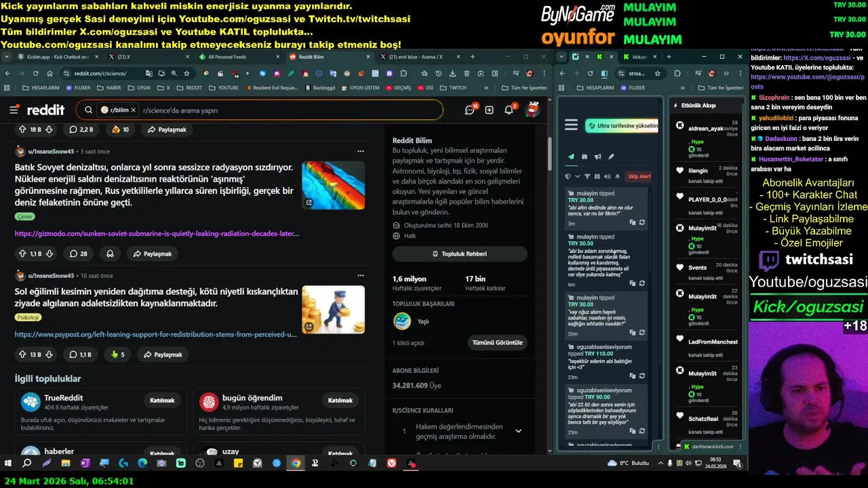The width and height of the screenshot is (868, 488).
Task: Downvote the Sol eğilimli post
Action: point(50,354)
